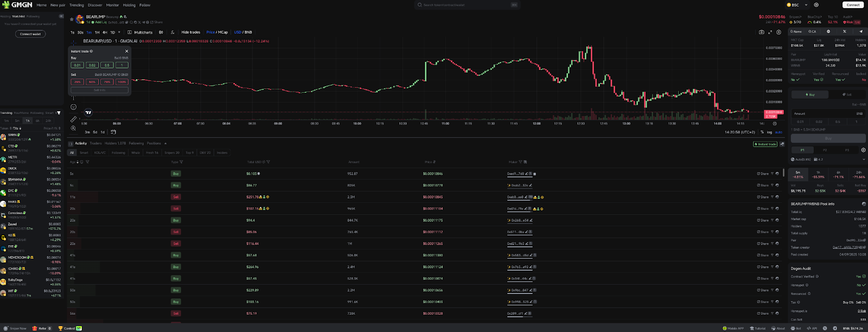Open the chart indicators menu
This screenshot has height=332, width=868.
coord(173,32)
